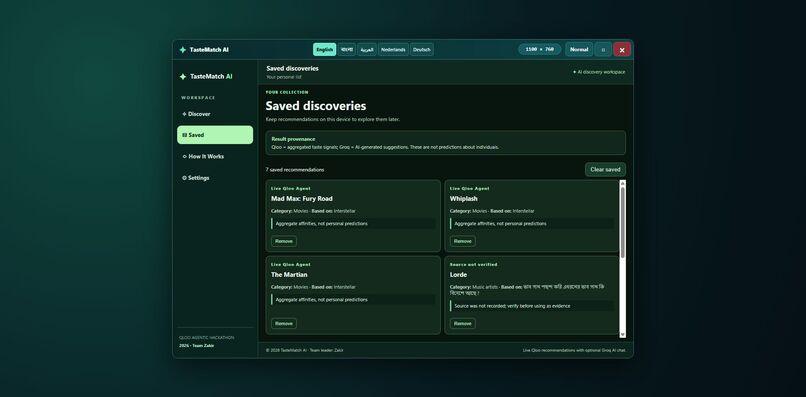Click the scrollbar up arrow in saved list
The height and width of the screenshot is (397, 806).
point(623,183)
